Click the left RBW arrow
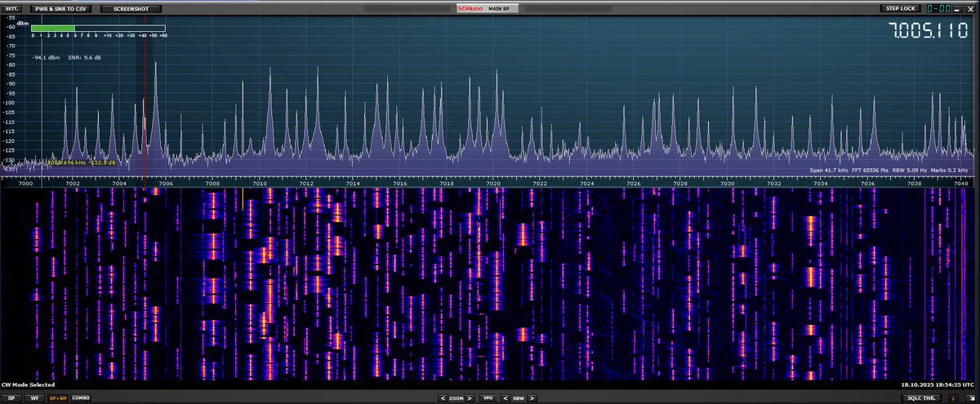This screenshot has width=980, height=404. (x=506, y=397)
